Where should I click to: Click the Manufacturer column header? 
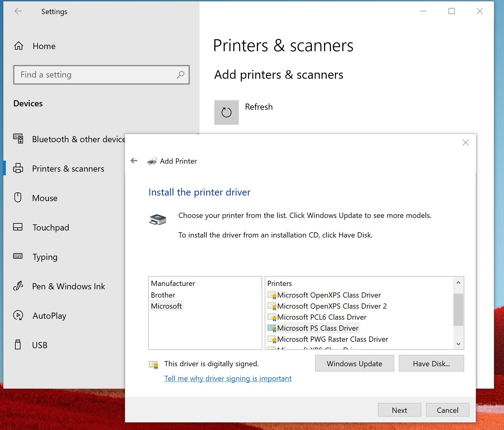[x=173, y=283]
